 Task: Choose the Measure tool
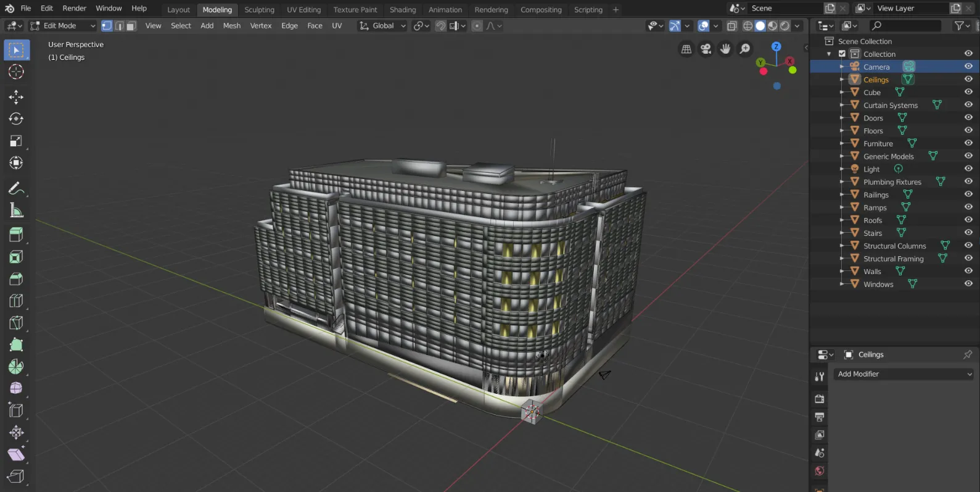click(x=16, y=211)
